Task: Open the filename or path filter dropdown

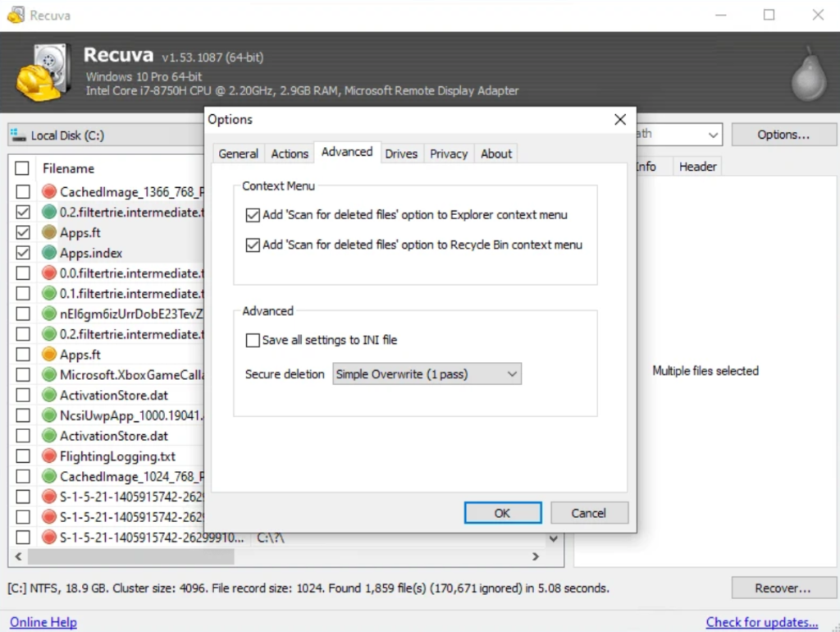Action: (711, 135)
